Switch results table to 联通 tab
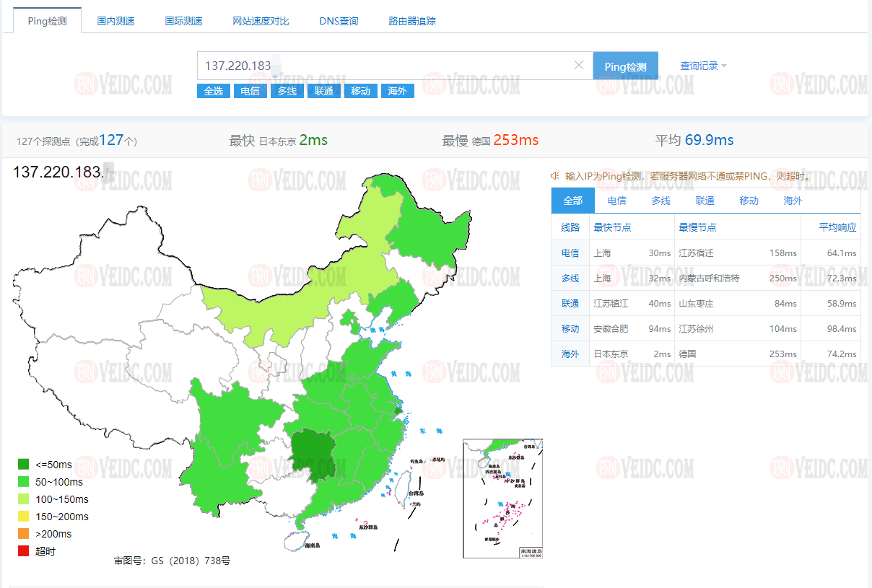872x588 pixels. click(704, 201)
